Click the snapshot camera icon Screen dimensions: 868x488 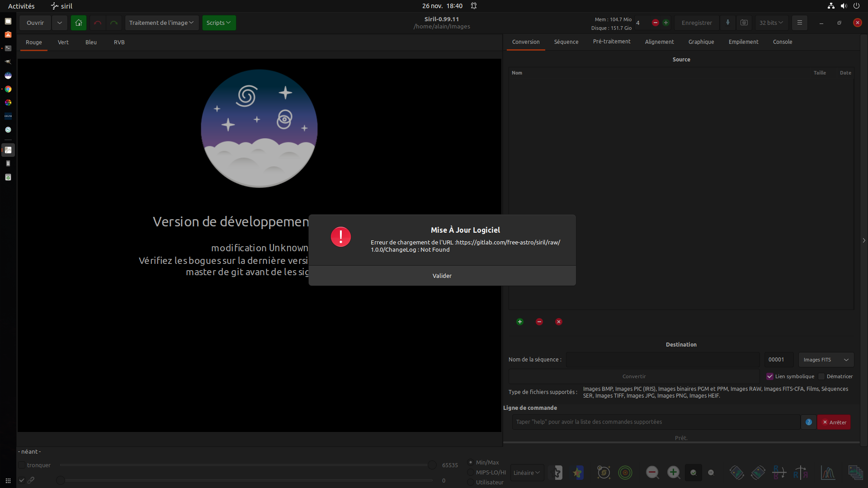[744, 23]
